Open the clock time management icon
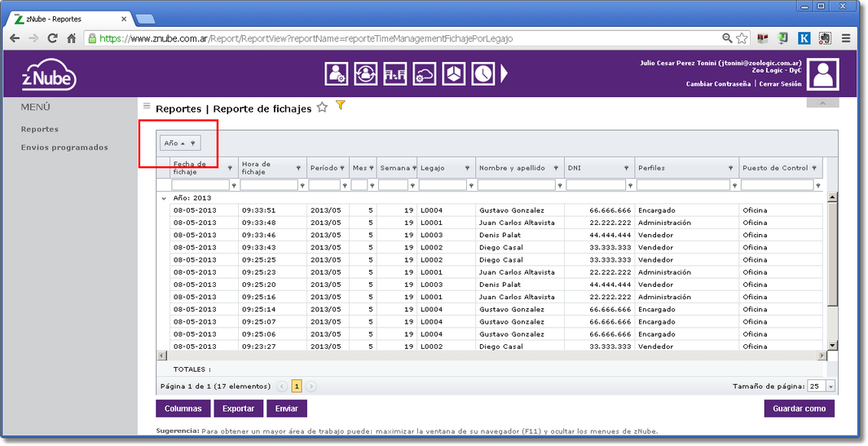Screen dimensions: 868x446 click(x=483, y=73)
